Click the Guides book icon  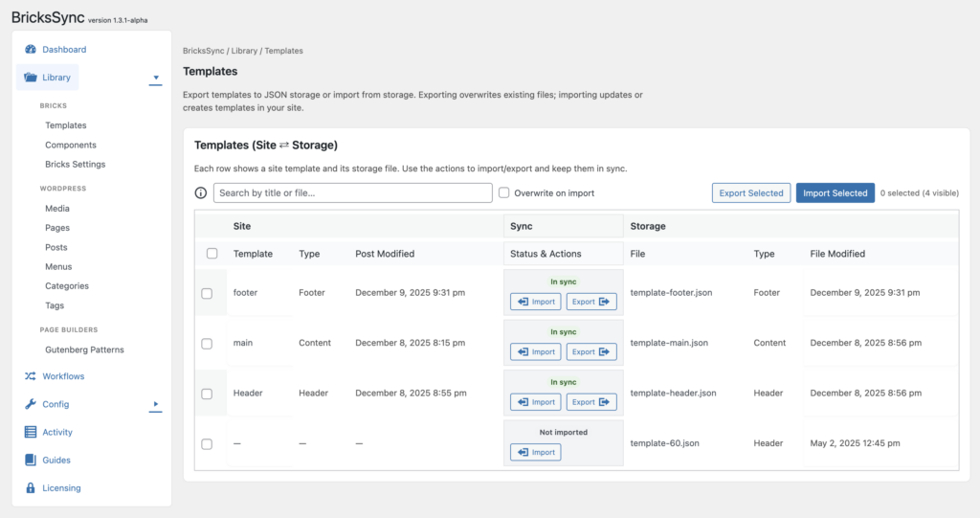click(31, 460)
